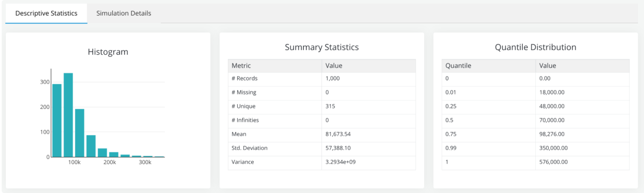Click the first, leftmost histogram bar
Image resolution: width=644 pixels, height=193 pixels.
pos(57,120)
